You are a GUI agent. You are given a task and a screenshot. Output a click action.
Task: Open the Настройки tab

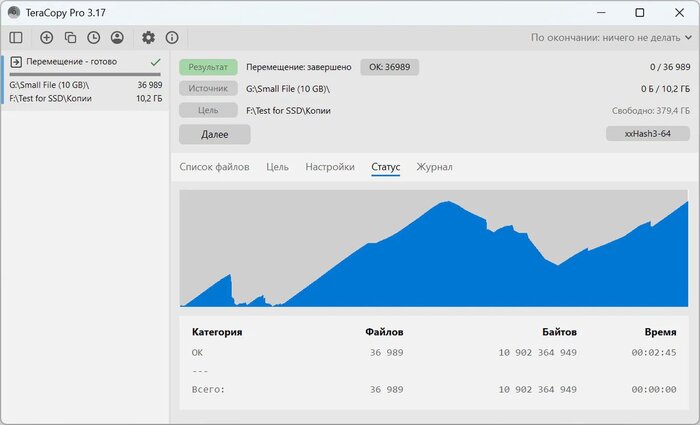click(x=330, y=167)
